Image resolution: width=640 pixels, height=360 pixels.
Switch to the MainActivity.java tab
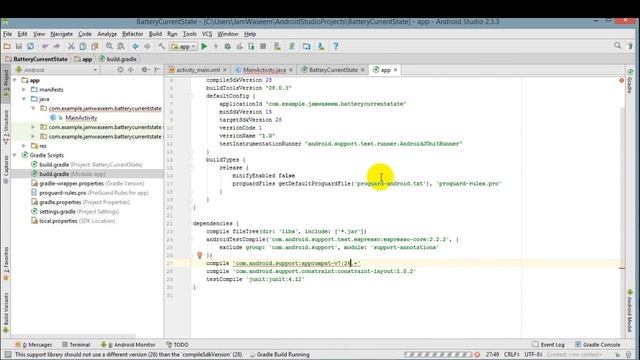tap(264, 70)
